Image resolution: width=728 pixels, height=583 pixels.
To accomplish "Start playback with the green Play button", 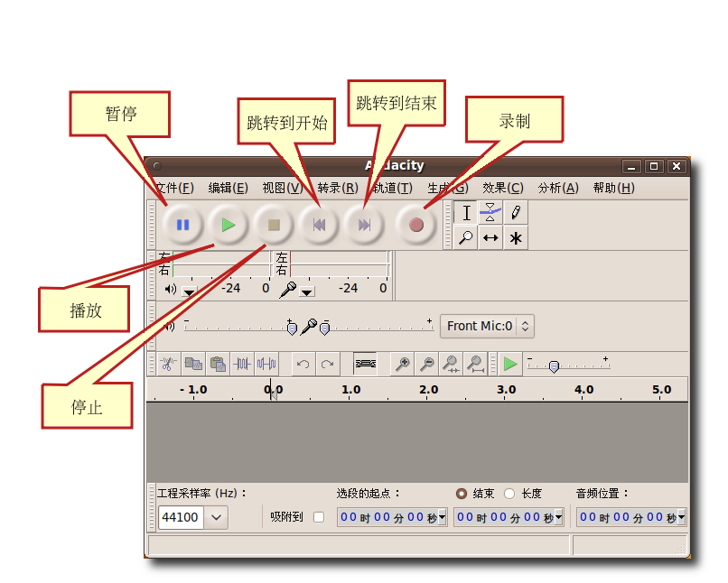I will 228,225.
